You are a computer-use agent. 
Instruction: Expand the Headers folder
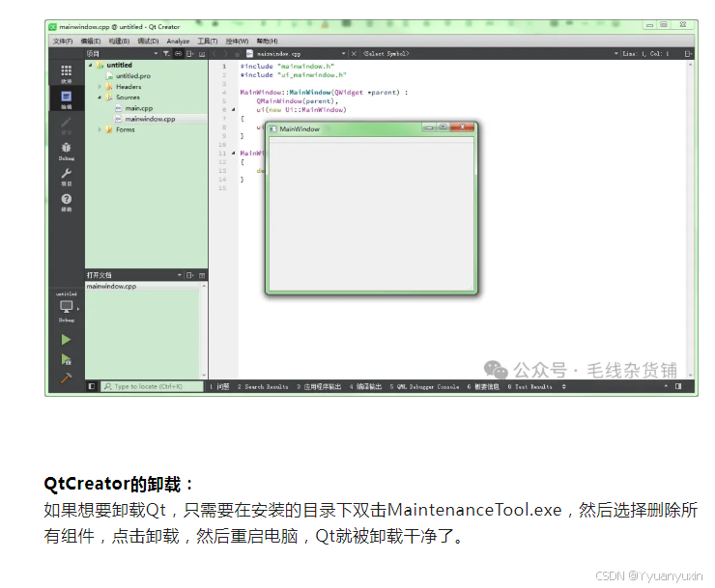pos(100,87)
